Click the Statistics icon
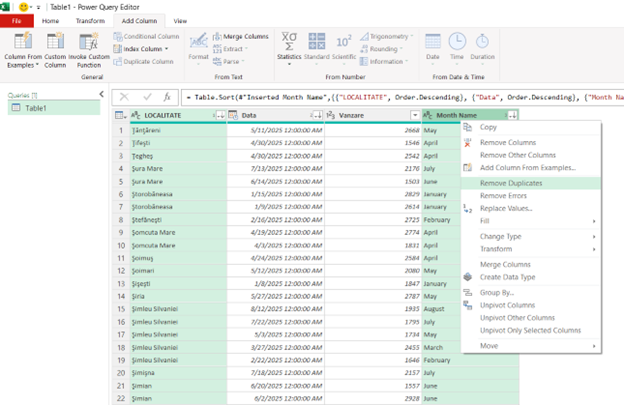 coord(289,41)
